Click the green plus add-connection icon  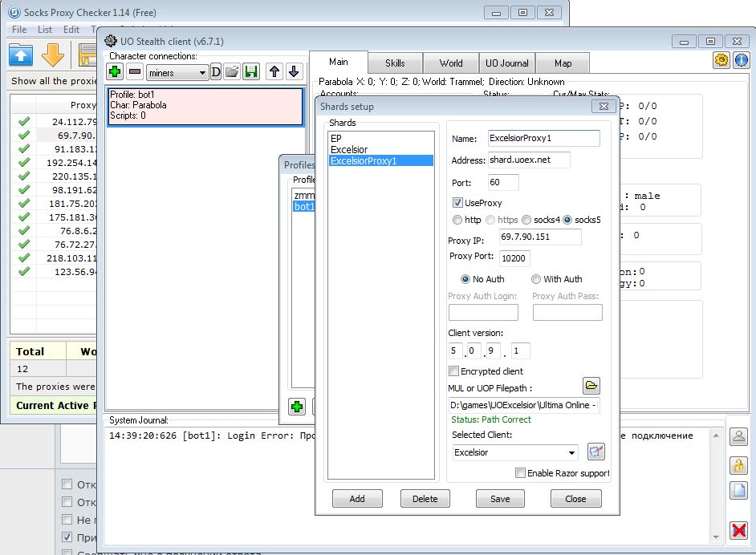[115, 72]
